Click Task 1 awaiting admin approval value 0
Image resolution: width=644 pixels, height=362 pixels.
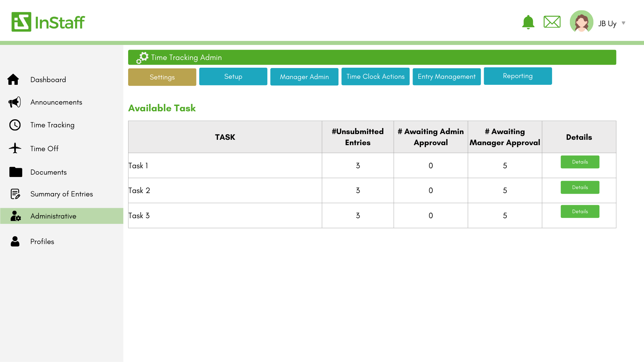pyautogui.click(x=430, y=166)
